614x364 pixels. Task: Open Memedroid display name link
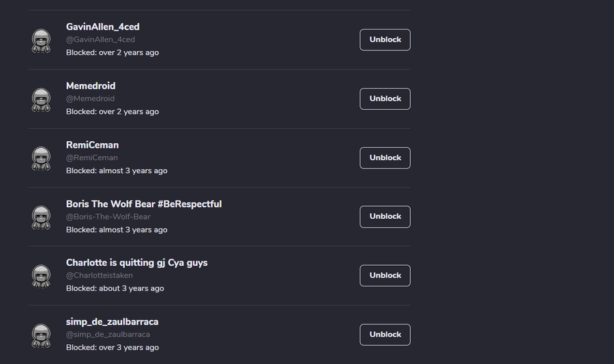click(x=91, y=86)
